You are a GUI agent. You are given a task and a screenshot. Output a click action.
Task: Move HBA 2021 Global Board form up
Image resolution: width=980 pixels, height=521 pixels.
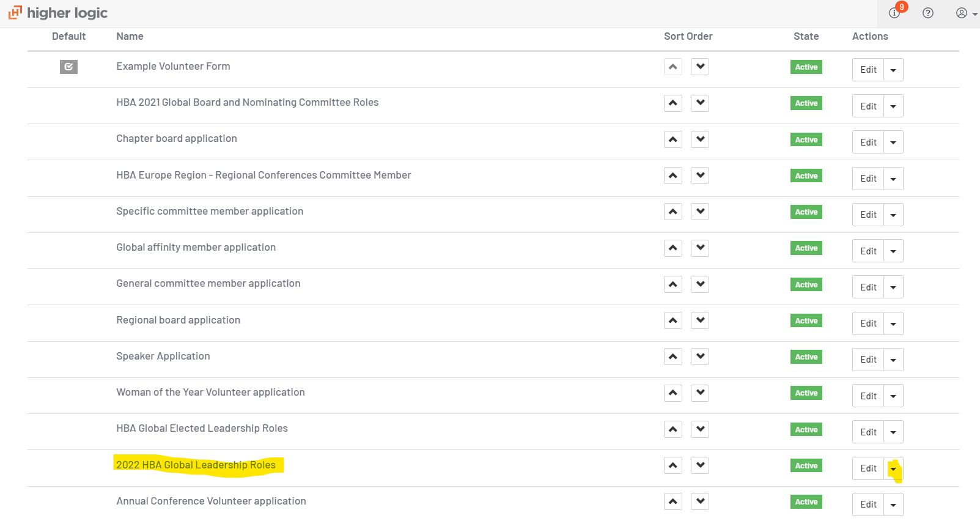click(673, 103)
